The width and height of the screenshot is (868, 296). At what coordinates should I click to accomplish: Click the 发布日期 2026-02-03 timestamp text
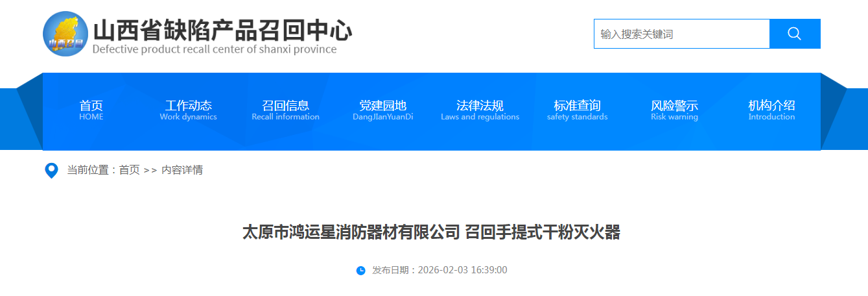click(x=440, y=270)
